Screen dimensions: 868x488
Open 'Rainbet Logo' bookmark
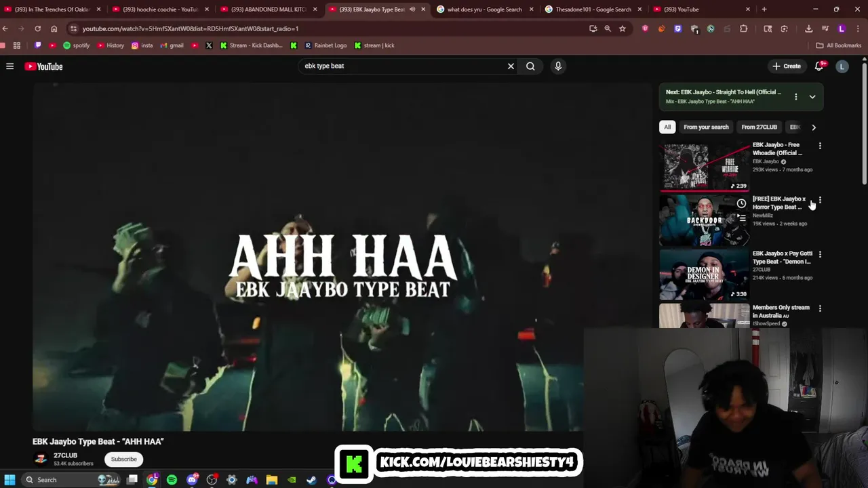tap(325, 45)
